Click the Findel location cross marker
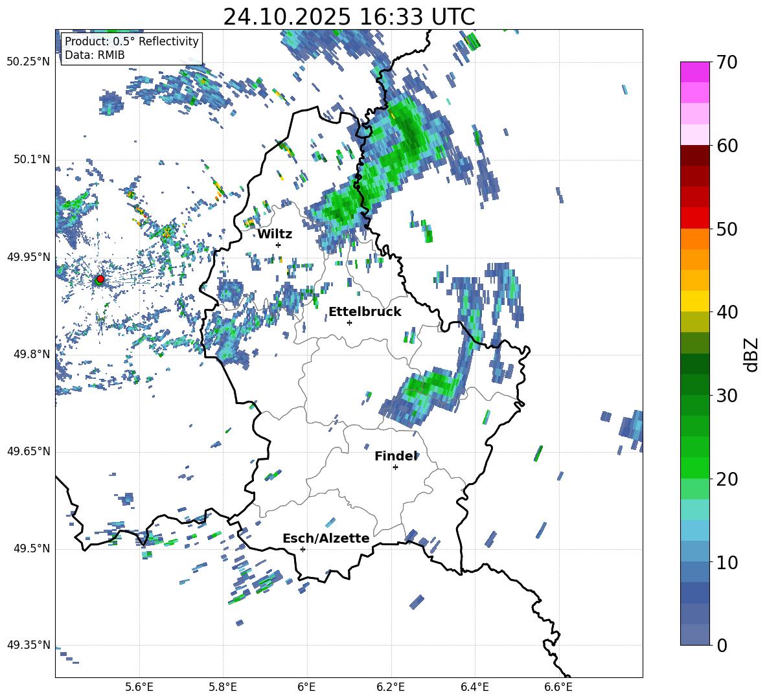767x700 pixels. point(395,468)
